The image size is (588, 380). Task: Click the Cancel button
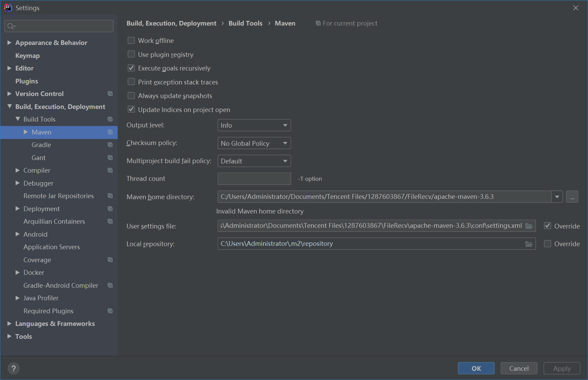pyautogui.click(x=519, y=368)
